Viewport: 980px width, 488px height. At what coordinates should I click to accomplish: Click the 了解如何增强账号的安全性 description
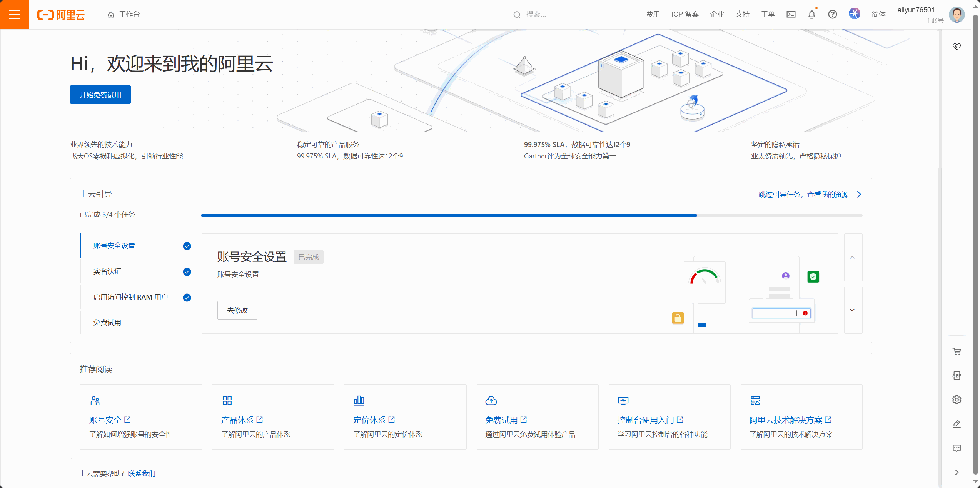pos(131,435)
